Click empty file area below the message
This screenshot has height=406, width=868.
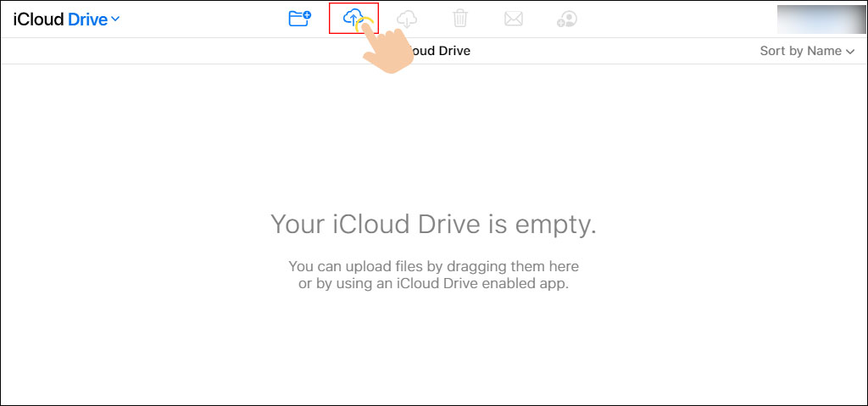433,348
